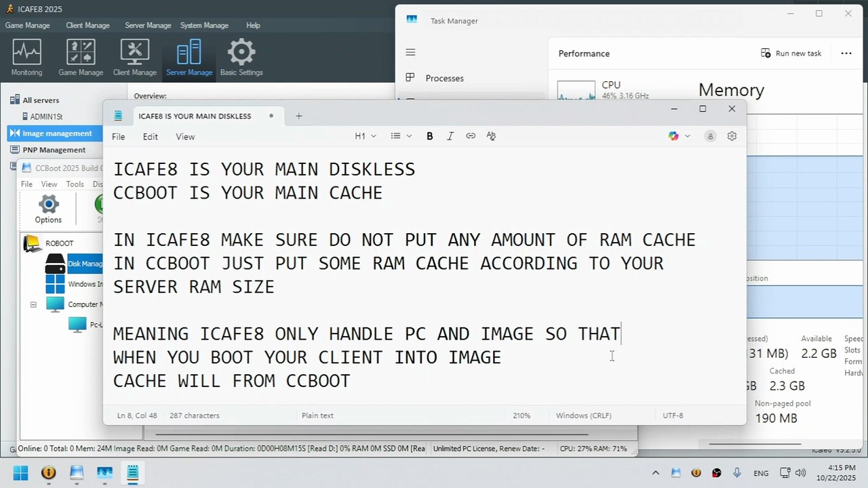Open ICAFE8 taskbar icon
Image resolution: width=868 pixels, height=488 pixels.
(x=48, y=472)
